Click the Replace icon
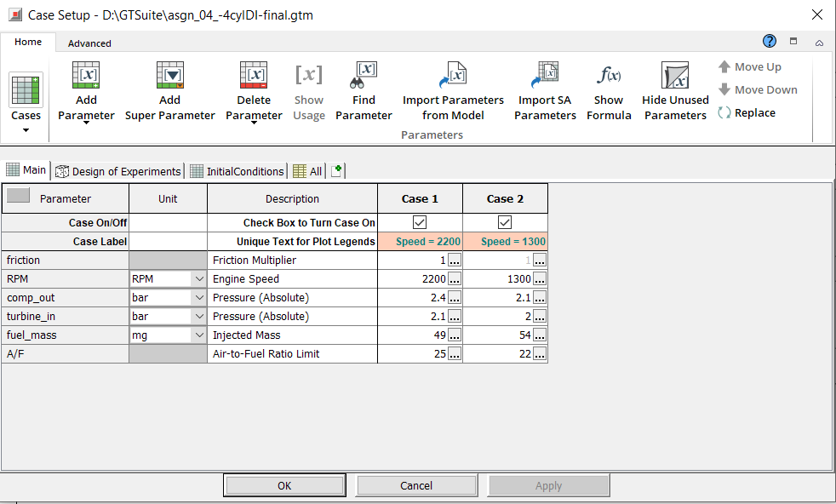Screen dimensions: 836x504 tap(724, 112)
